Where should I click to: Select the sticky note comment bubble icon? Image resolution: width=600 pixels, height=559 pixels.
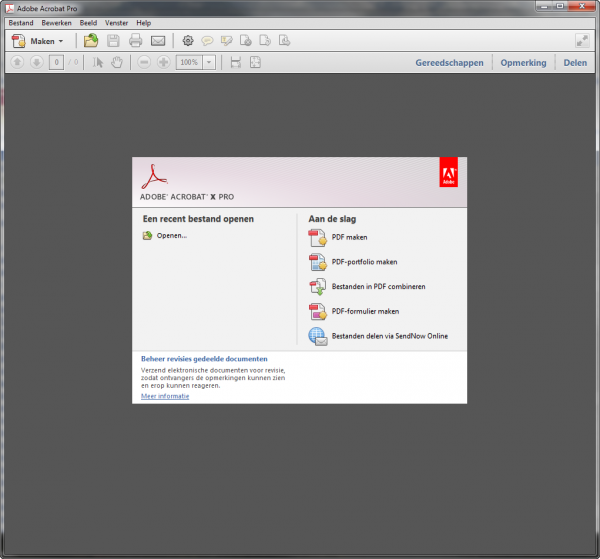(207, 41)
